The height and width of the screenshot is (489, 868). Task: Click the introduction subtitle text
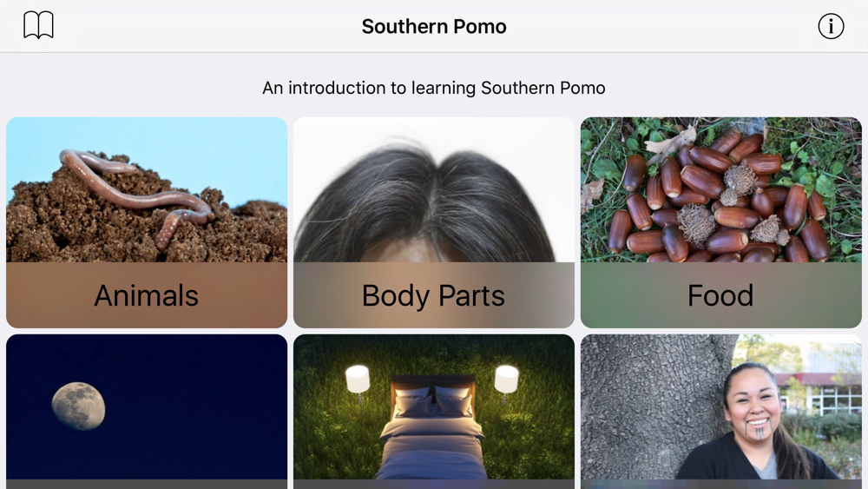(x=434, y=88)
